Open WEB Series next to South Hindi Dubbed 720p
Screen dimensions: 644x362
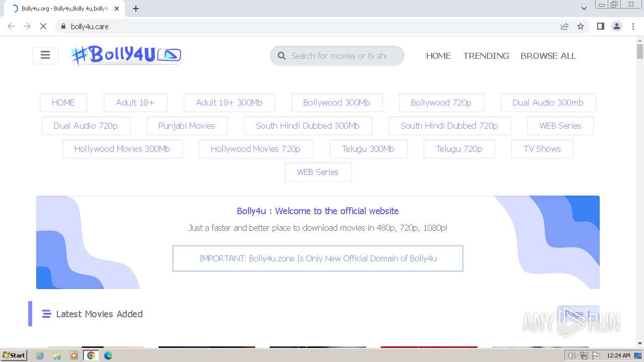click(560, 126)
